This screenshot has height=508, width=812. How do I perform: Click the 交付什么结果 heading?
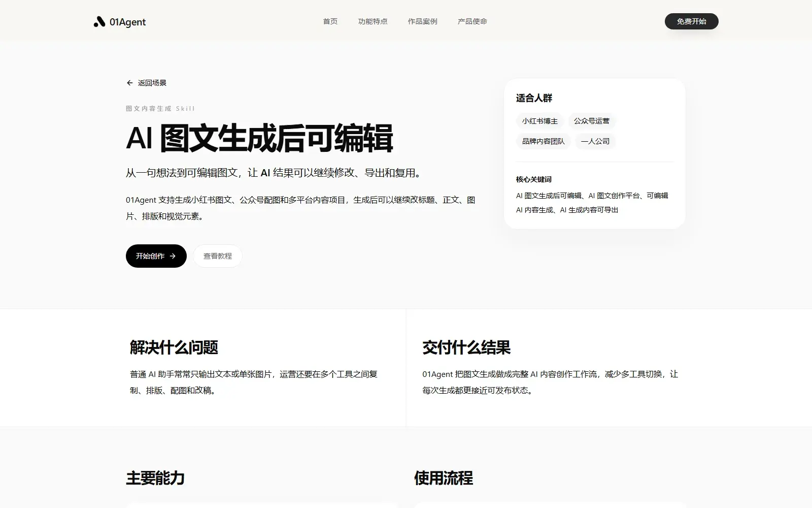click(466, 347)
